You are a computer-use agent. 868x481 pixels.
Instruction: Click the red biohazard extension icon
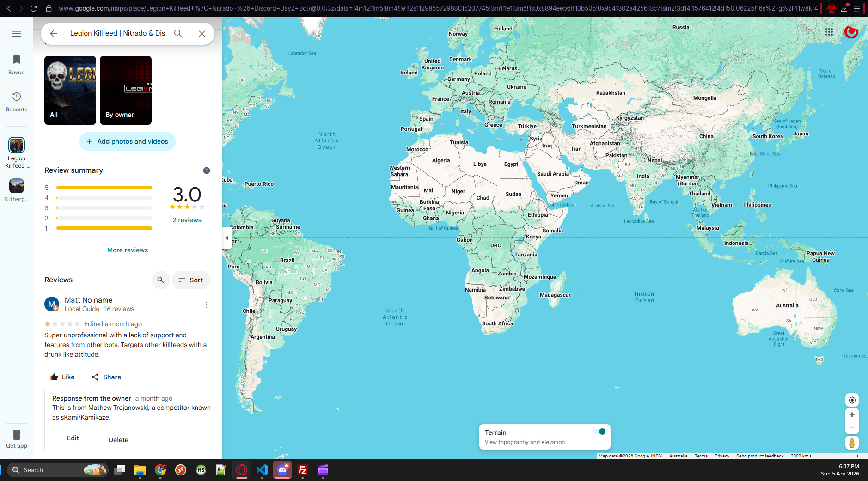(831, 8)
